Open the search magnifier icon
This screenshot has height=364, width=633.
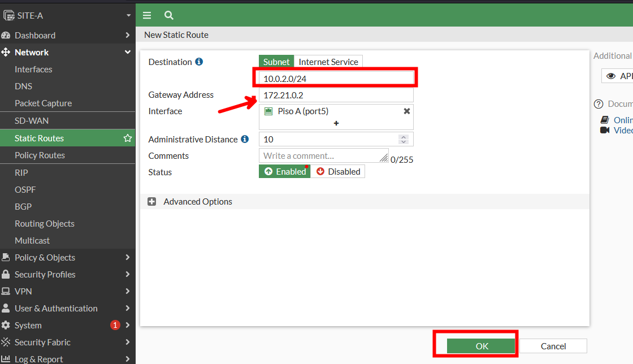pos(168,15)
